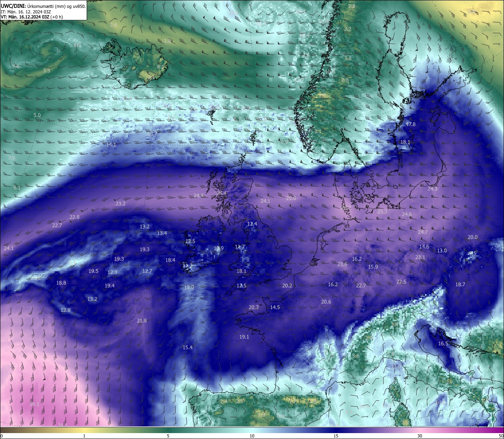Click the UWC/DINI Úrkomumætti title text

point(43,6)
